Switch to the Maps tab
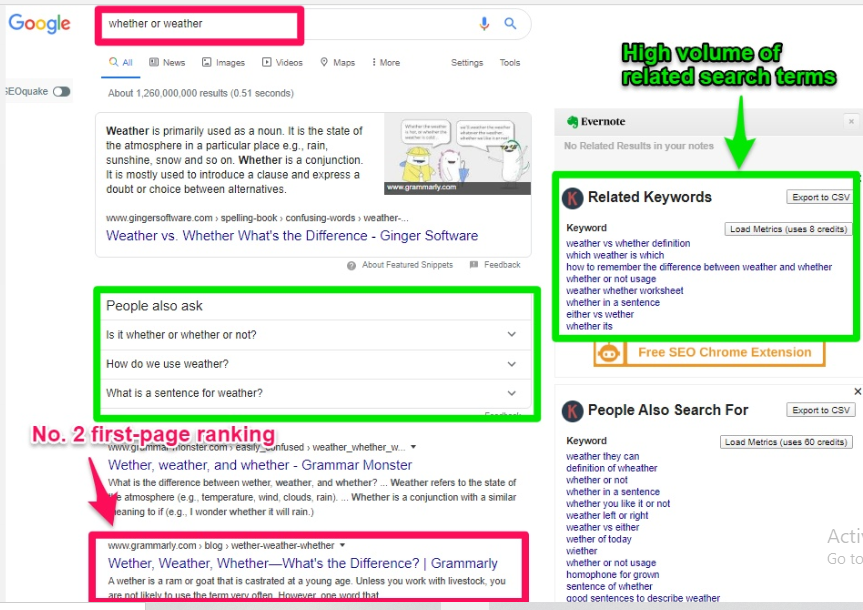 337,62
